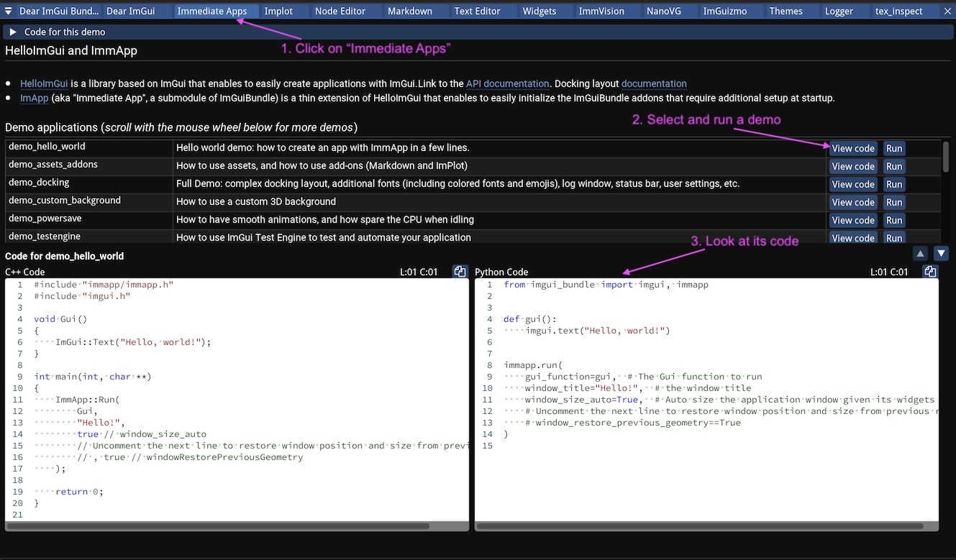This screenshot has height=560, width=956.
Task: Open the Themes tab
Action: pos(786,11)
